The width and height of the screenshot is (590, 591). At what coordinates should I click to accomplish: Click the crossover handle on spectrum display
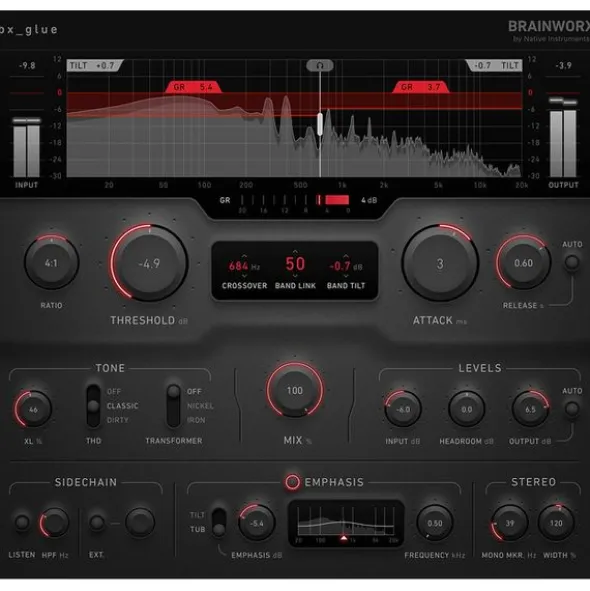320,124
